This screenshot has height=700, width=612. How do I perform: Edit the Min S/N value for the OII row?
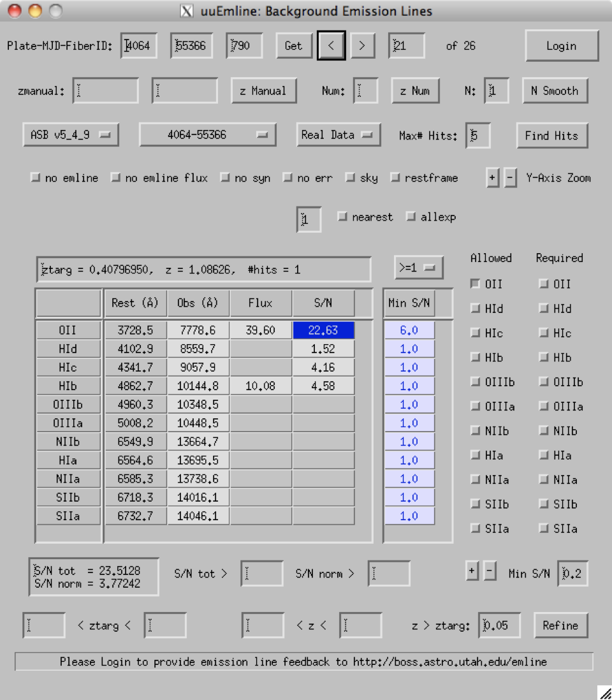tap(409, 330)
